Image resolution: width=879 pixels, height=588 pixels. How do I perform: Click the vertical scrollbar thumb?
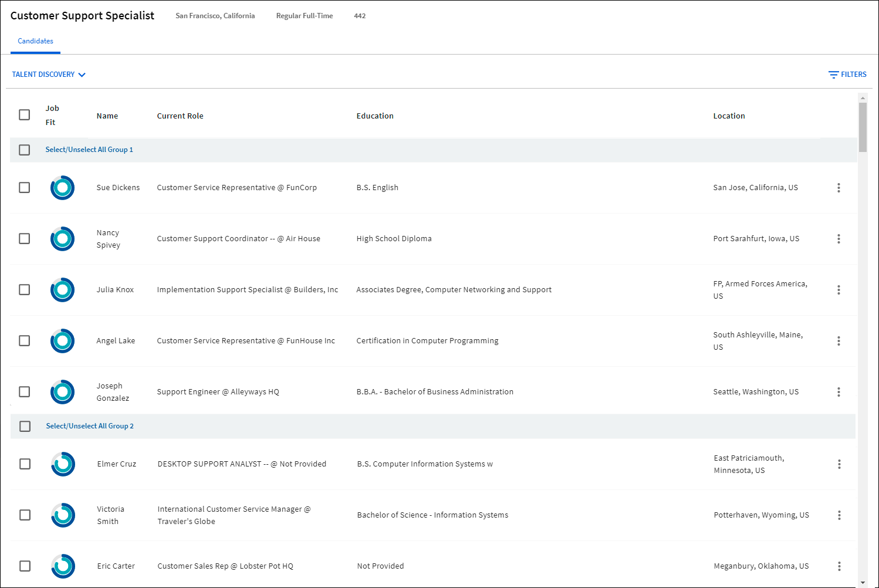863,127
